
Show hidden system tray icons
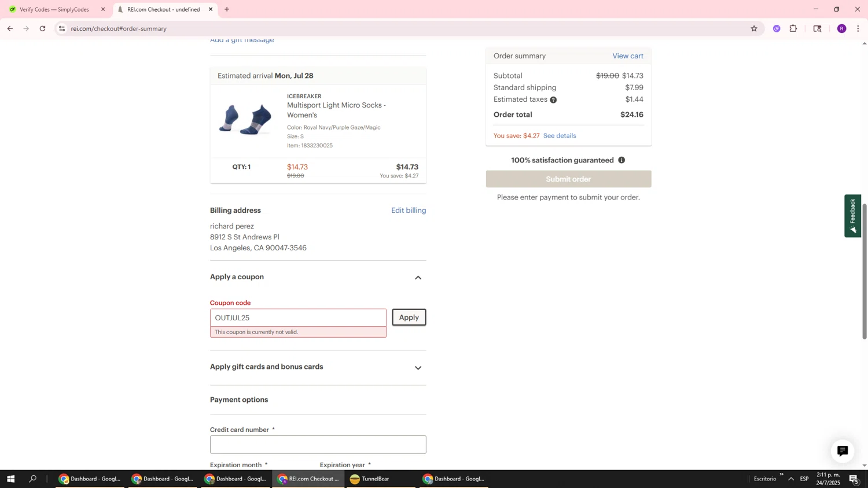[x=791, y=479]
